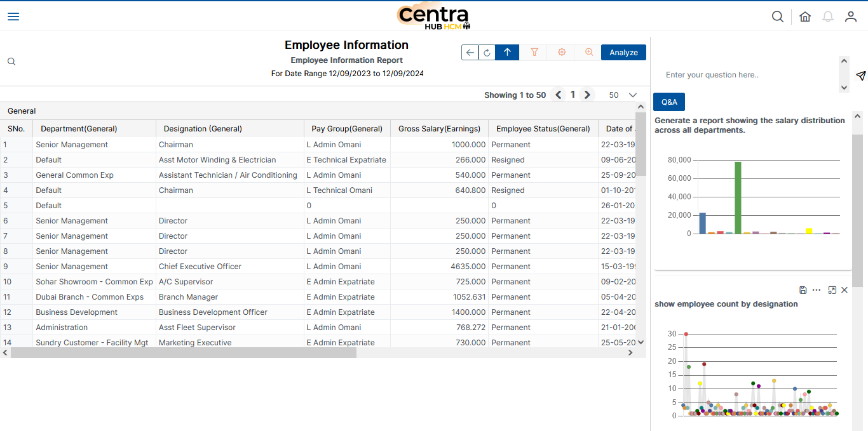This screenshot has width=868, height=431.
Task: Click table scrollbar right arrow
Action: pos(630,353)
